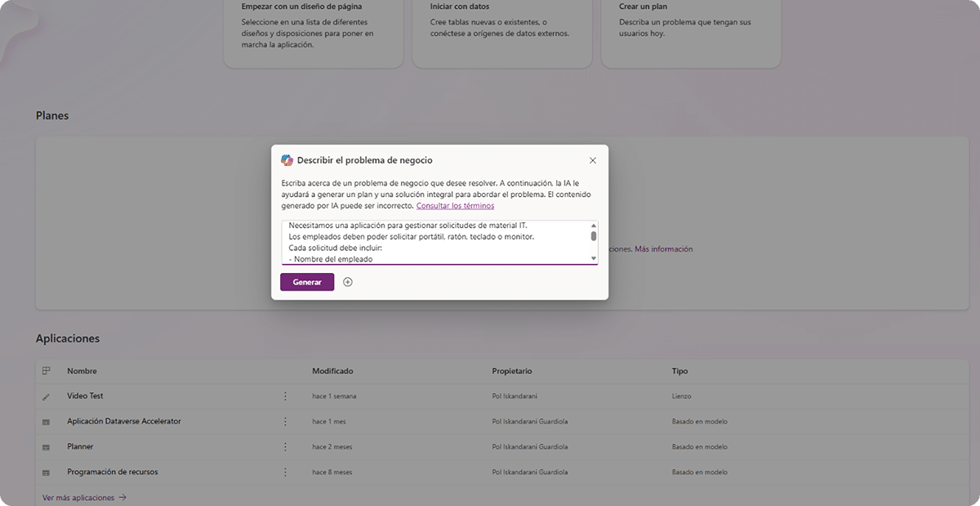The width and height of the screenshot is (980, 506).
Task: Open the options menu for Video Test
Action: coord(285,396)
